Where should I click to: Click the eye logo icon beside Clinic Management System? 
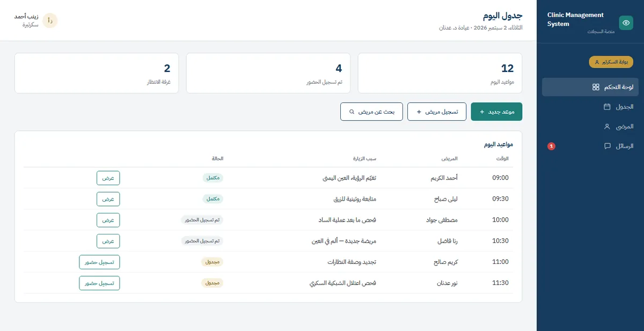pyautogui.click(x=626, y=23)
